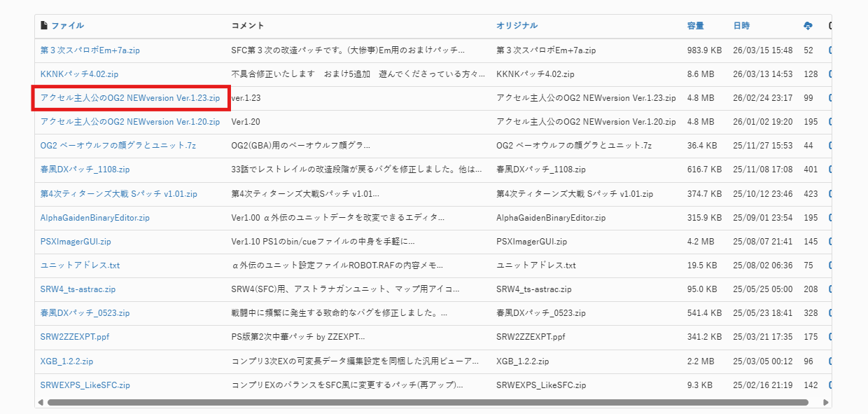The height and width of the screenshot is (414, 868).
Task: Click the blue icon at the end of the SRW2ZZEXPT.ppf row
Action: pyautogui.click(x=829, y=337)
